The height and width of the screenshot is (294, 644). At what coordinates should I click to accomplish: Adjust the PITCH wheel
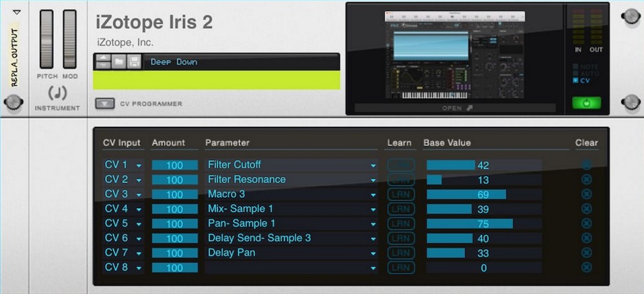point(47,39)
